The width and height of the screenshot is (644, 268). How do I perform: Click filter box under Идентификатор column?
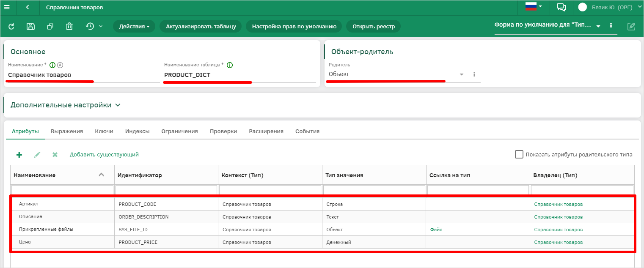click(166, 190)
